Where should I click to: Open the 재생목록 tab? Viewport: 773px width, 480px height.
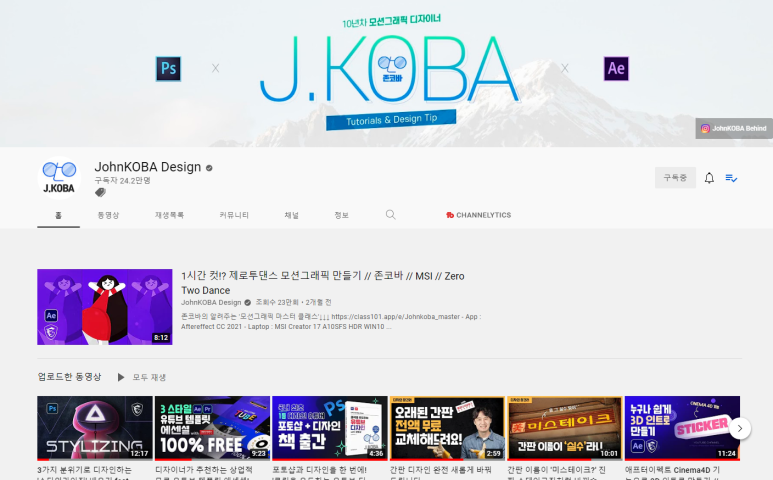(x=170, y=215)
